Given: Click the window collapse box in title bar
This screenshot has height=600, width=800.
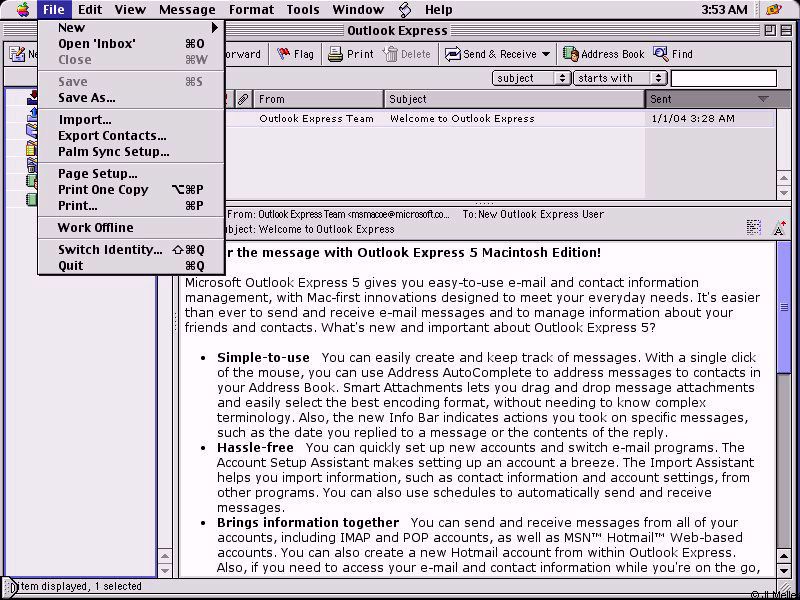Looking at the screenshot, I should point(786,31).
